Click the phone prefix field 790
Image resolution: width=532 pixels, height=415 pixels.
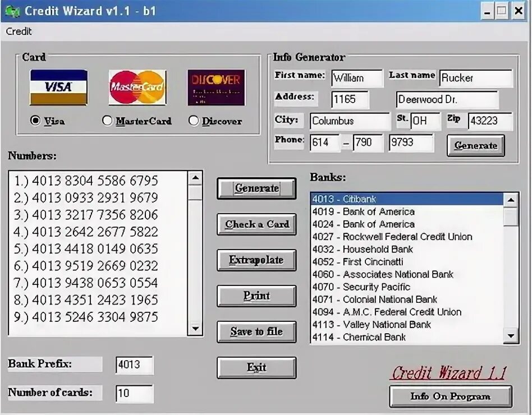[368, 142]
